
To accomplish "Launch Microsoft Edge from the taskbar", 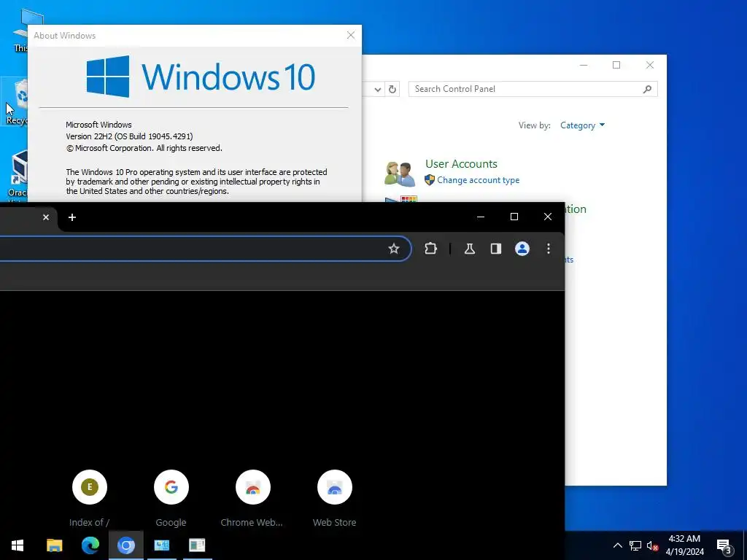I will [90, 545].
